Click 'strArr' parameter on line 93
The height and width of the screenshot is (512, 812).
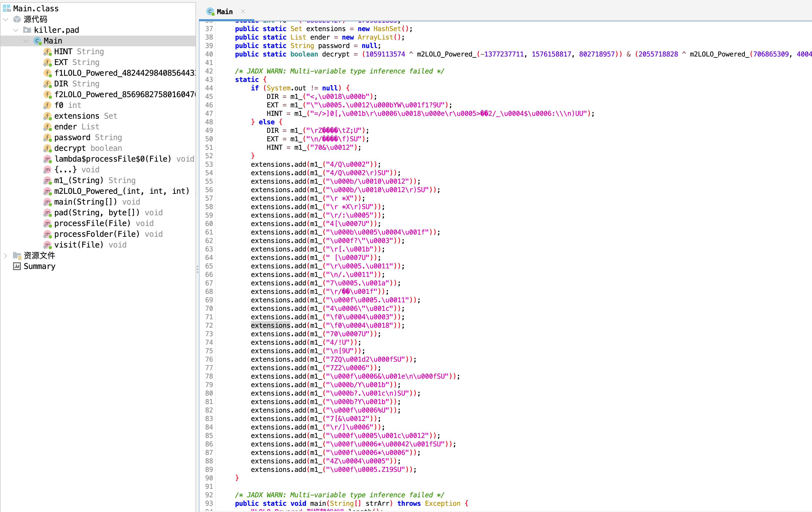click(x=377, y=504)
